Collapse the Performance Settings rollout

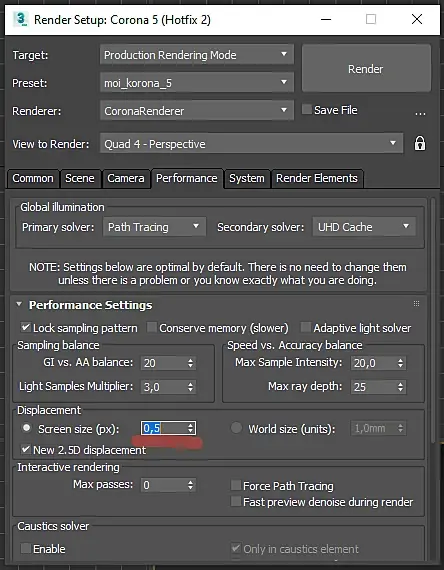coord(19,304)
